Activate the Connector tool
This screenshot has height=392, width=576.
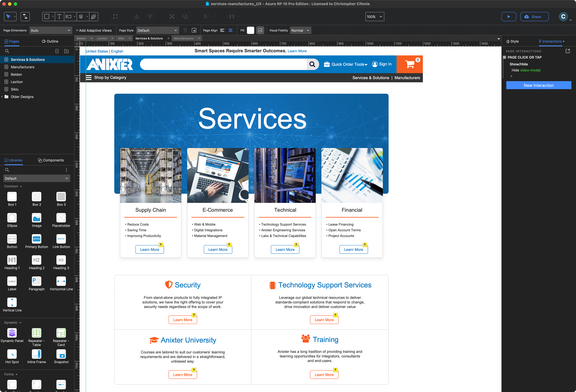pyautogui.click(x=25, y=17)
